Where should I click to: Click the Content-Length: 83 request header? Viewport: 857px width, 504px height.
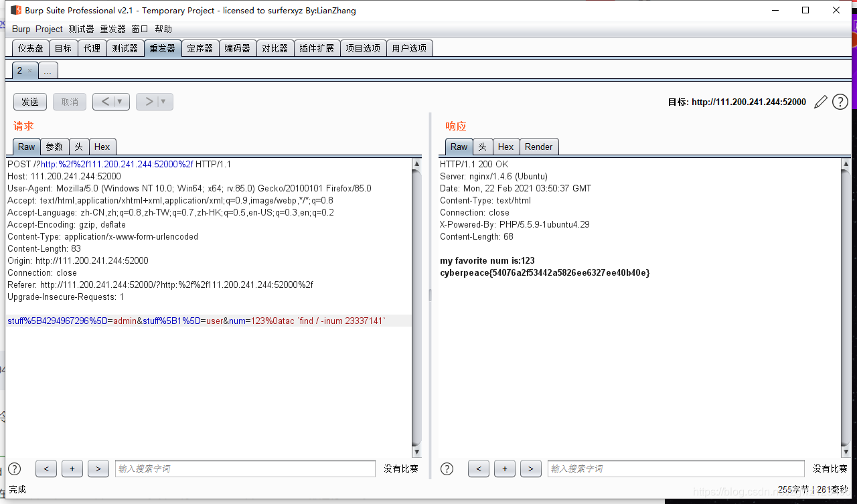point(44,249)
